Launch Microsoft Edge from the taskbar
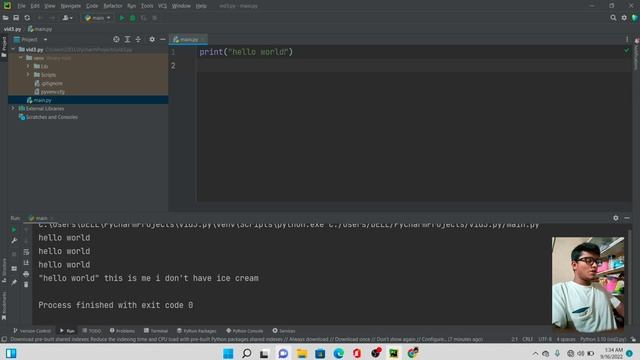 pyautogui.click(x=338, y=353)
